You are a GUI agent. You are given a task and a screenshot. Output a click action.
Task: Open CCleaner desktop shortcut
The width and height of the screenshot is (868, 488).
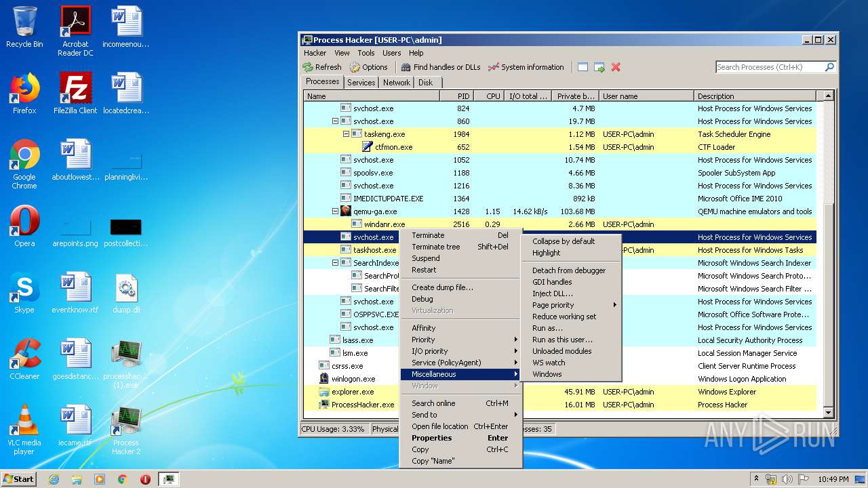24,359
